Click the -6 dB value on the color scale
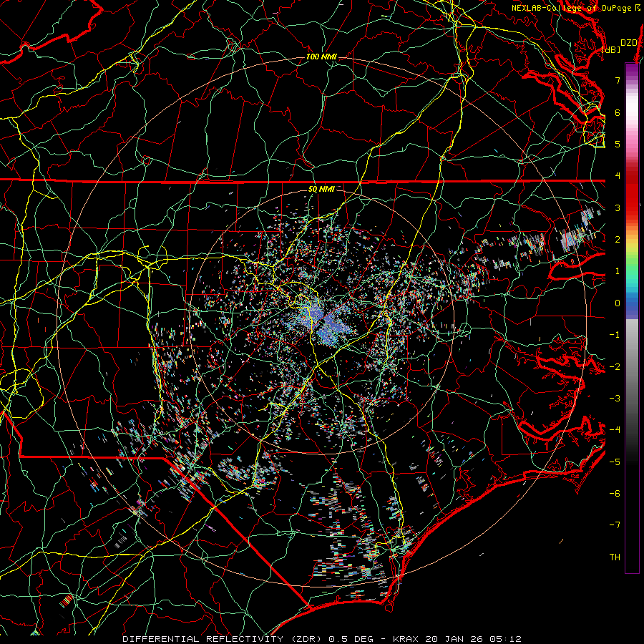This screenshot has height=644, width=644. 615,494
